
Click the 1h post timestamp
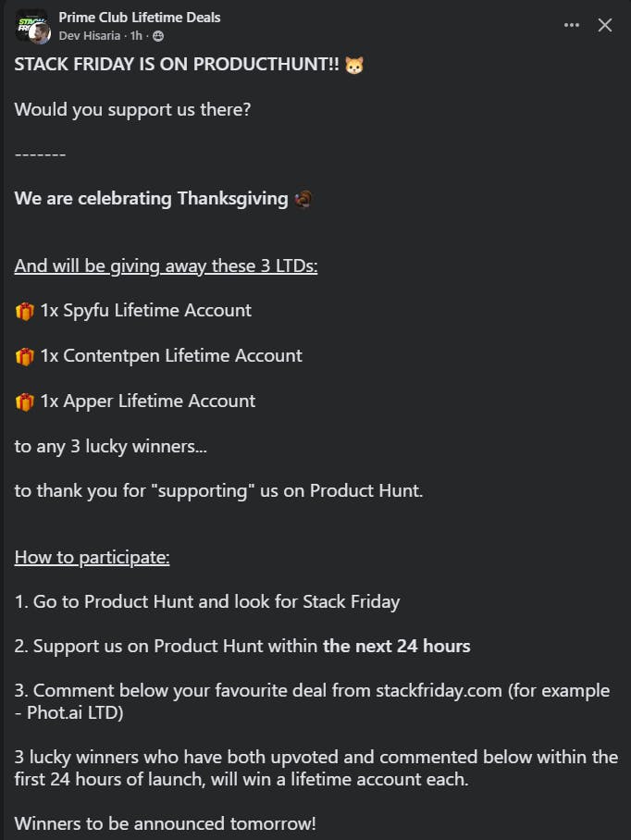(x=136, y=36)
